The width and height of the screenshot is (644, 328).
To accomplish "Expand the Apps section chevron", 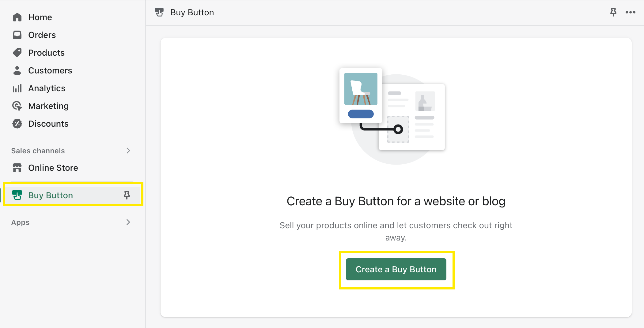I will 128,222.
